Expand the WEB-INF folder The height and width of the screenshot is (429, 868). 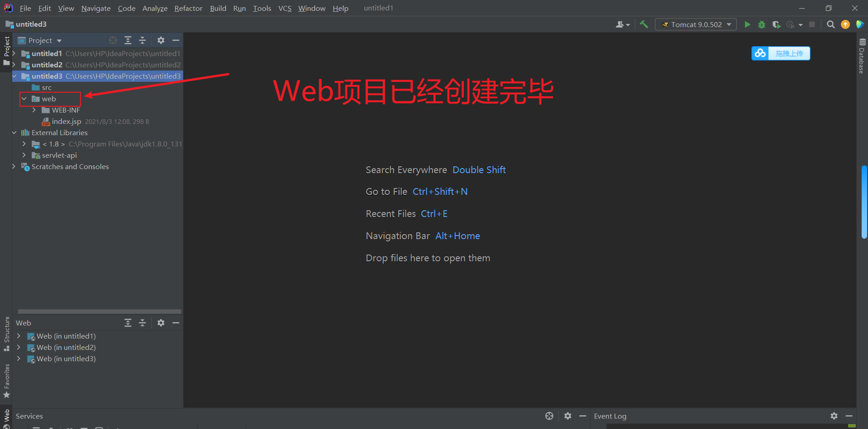pos(34,110)
